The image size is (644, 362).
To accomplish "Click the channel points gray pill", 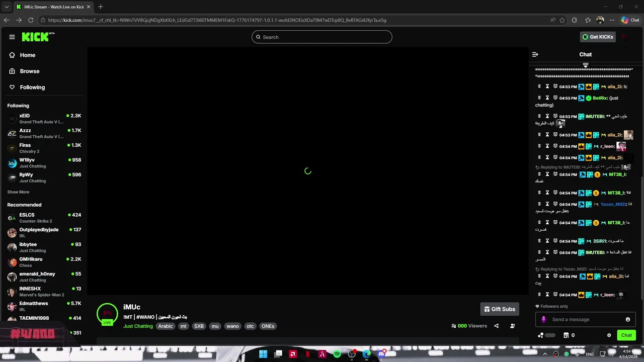I will [550, 335].
